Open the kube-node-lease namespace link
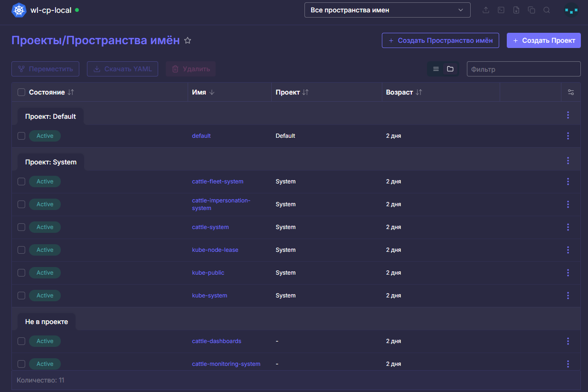The width and height of the screenshot is (588, 392). tap(215, 250)
